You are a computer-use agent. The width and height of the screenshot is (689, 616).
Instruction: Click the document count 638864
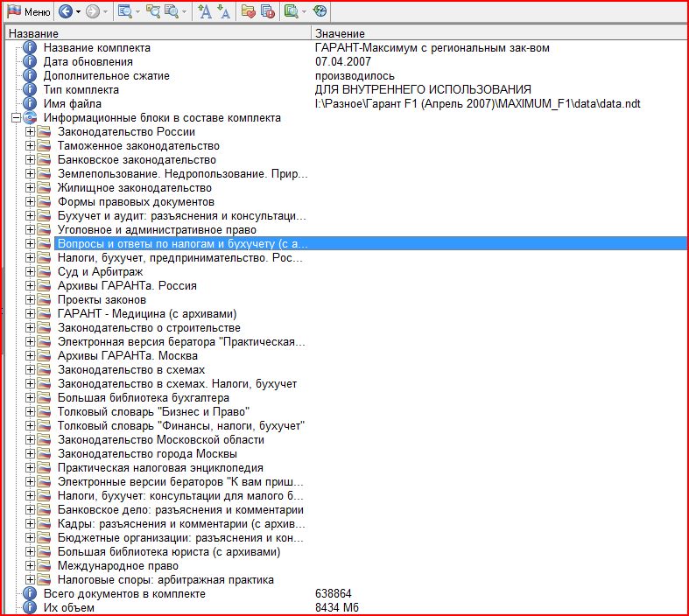(333, 593)
